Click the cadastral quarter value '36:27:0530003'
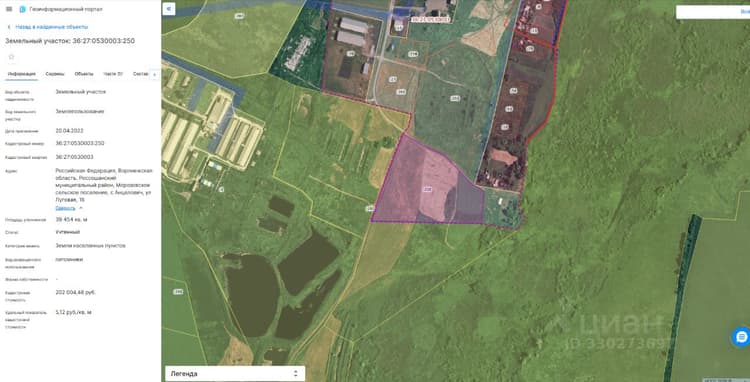The height and width of the screenshot is (382, 750). click(x=74, y=157)
